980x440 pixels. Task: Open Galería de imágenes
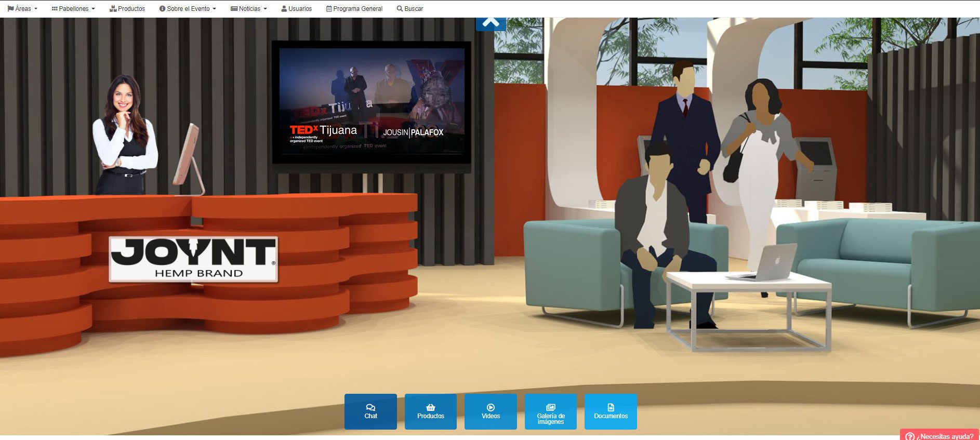[x=550, y=411]
